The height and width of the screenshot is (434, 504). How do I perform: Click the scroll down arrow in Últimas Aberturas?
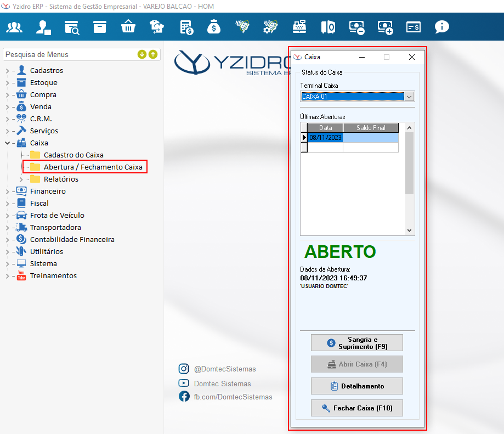tap(409, 230)
